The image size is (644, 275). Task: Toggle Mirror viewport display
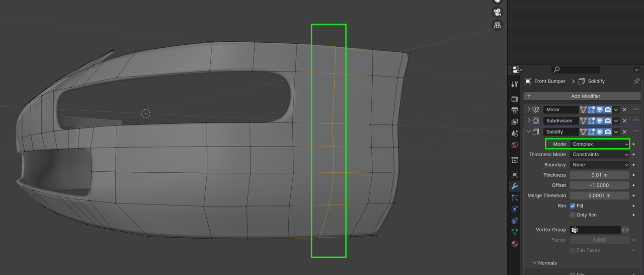coord(600,109)
